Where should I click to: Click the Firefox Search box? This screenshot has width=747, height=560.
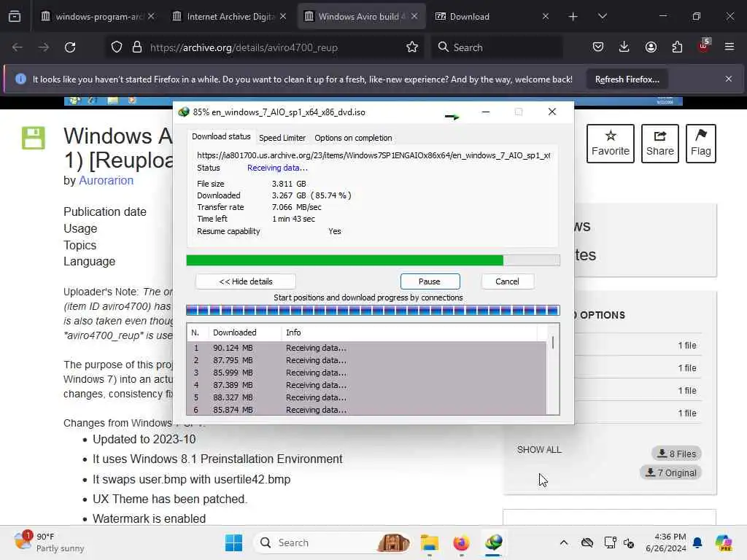click(x=496, y=47)
